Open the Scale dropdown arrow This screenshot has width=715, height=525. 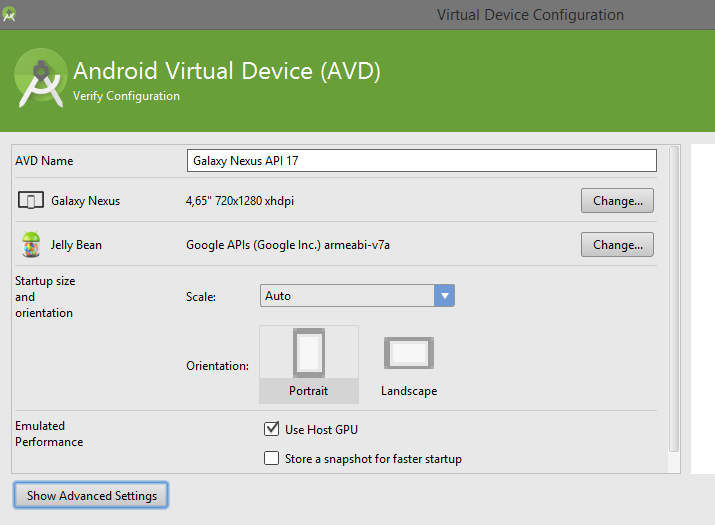tap(444, 296)
